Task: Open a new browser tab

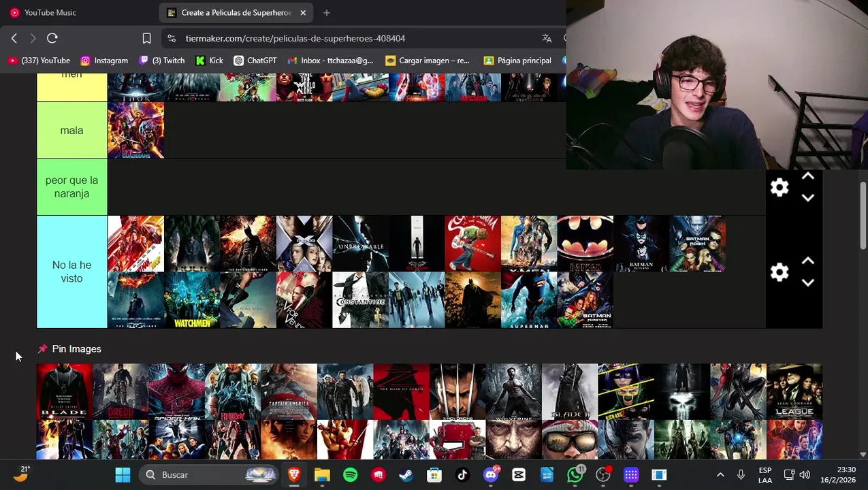Action: pos(327,12)
